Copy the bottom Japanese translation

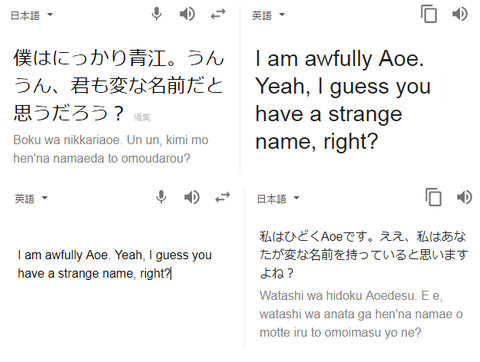[434, 197]
